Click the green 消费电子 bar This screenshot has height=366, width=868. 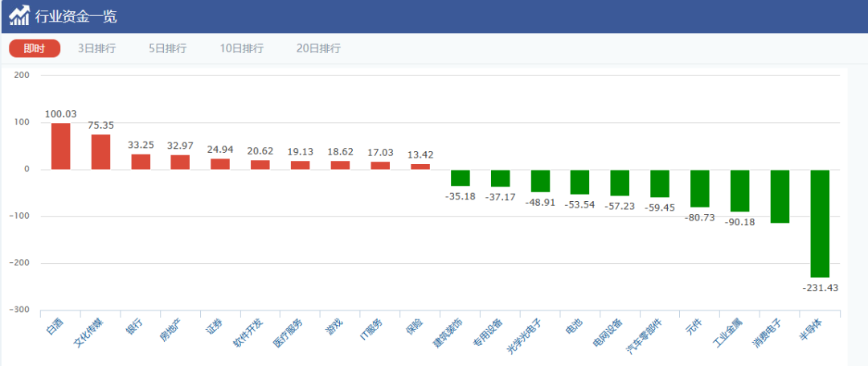(780, 196)
